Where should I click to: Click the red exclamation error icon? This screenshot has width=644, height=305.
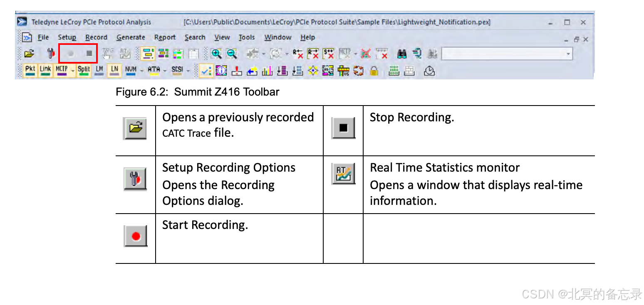(236, 71)
